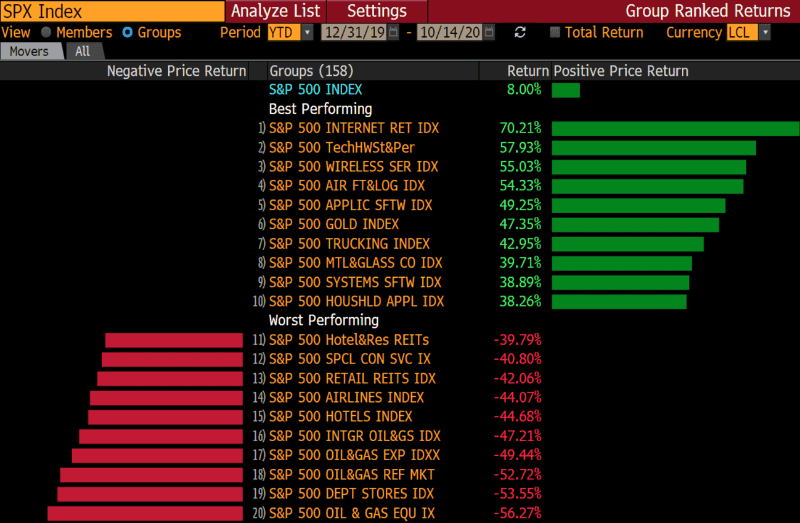Enable the Total Return checkbox
Screen dimensions: 800x523
(555, 33)
